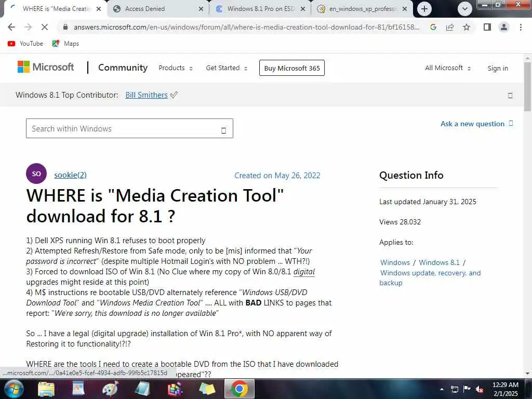Click the forward navigation arrow
Screen dimensions: 532x399
[28, 27]
